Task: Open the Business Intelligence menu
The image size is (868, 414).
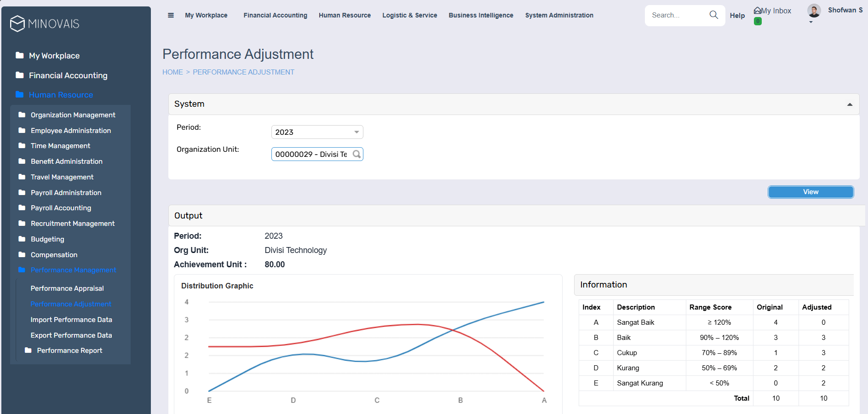Action: coord(481,15)
